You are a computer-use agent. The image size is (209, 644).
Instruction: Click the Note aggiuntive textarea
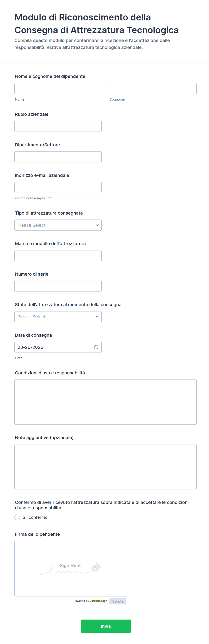[106, 467]
